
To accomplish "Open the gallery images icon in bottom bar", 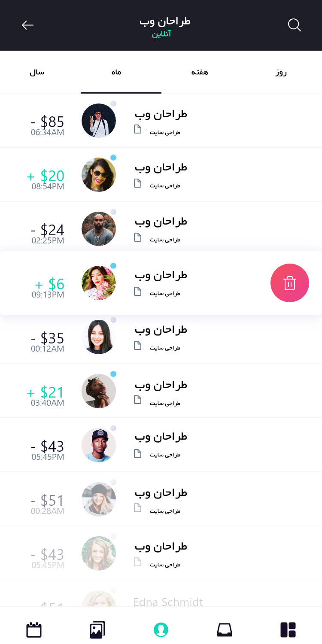I will (97, 630).
